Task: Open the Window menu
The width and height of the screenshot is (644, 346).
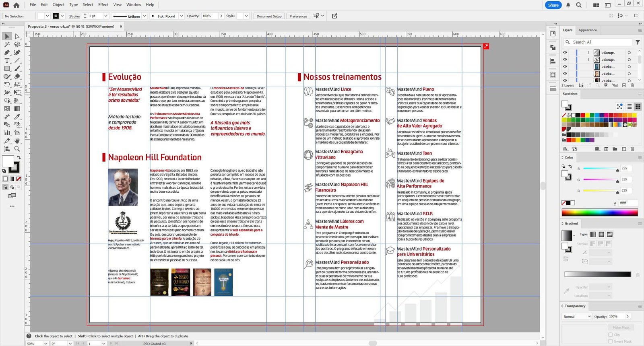Action: pyautogui.click(x=134, y=5)
